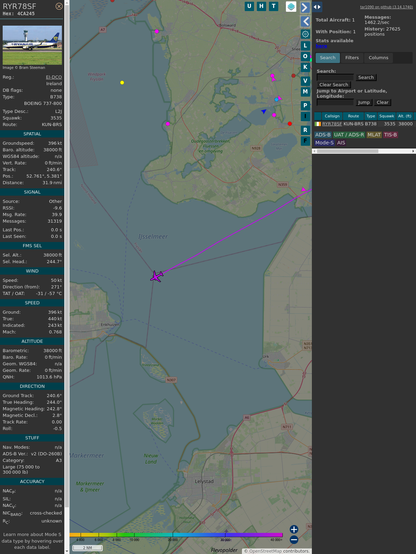Open the map layer selector icon

[291, 6]
